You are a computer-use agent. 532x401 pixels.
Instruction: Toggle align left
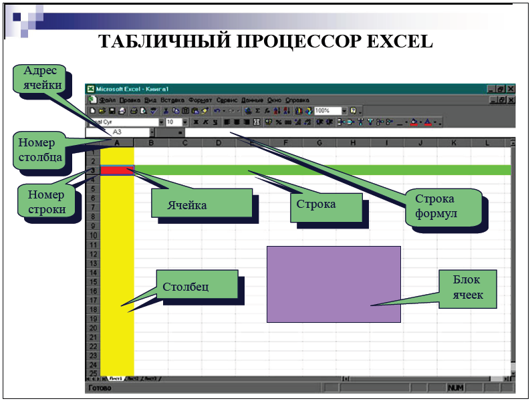coord(227,122)
